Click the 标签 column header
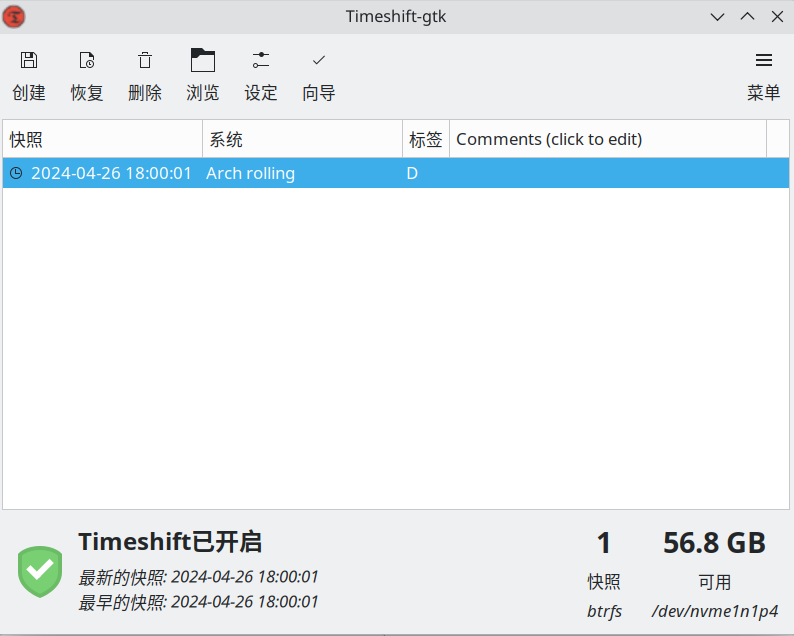Image resolution: width=794 pixels, height=636 pixels. click(426, 139)
